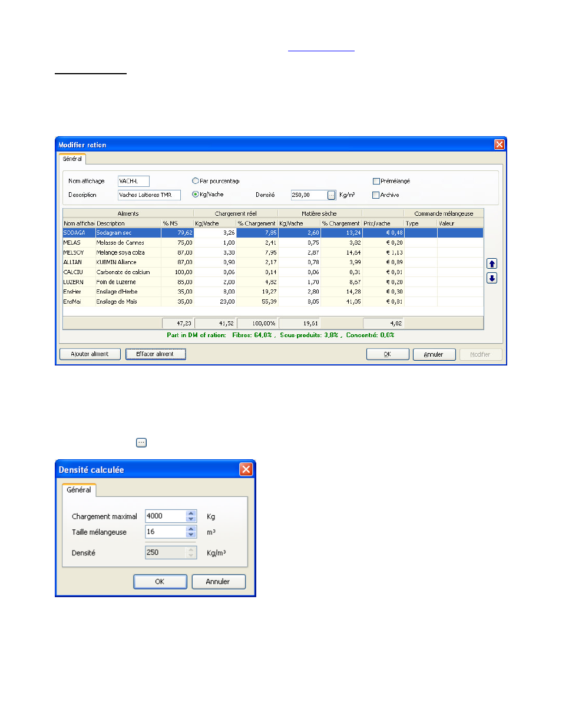
Task: Select the MELSOY feed row
Action: pyautogui.click(x=273, y=252)
